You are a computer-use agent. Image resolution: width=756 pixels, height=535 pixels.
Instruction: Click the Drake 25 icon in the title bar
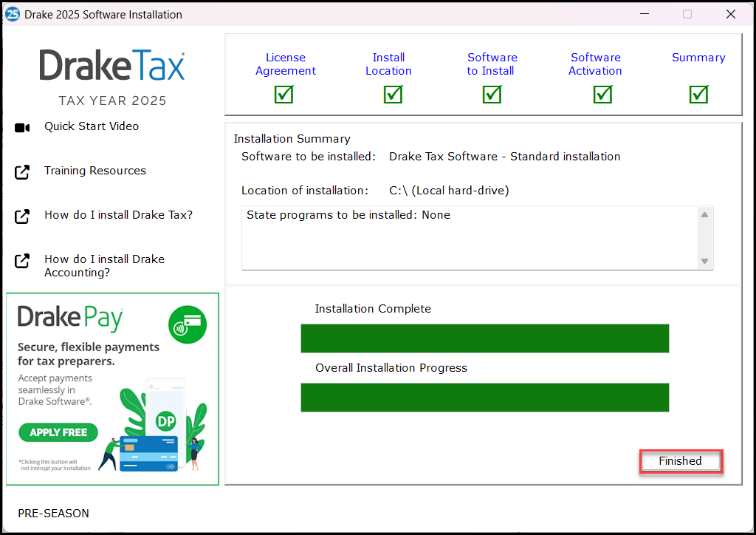point(12,13)
